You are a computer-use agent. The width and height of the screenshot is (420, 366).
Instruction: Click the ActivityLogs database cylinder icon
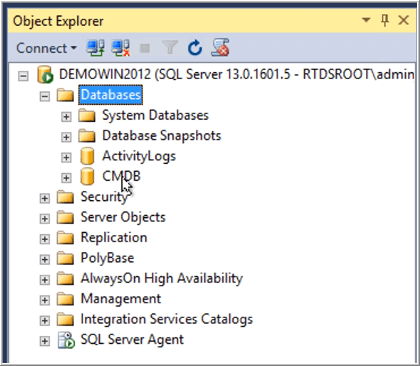coord(87,156)
